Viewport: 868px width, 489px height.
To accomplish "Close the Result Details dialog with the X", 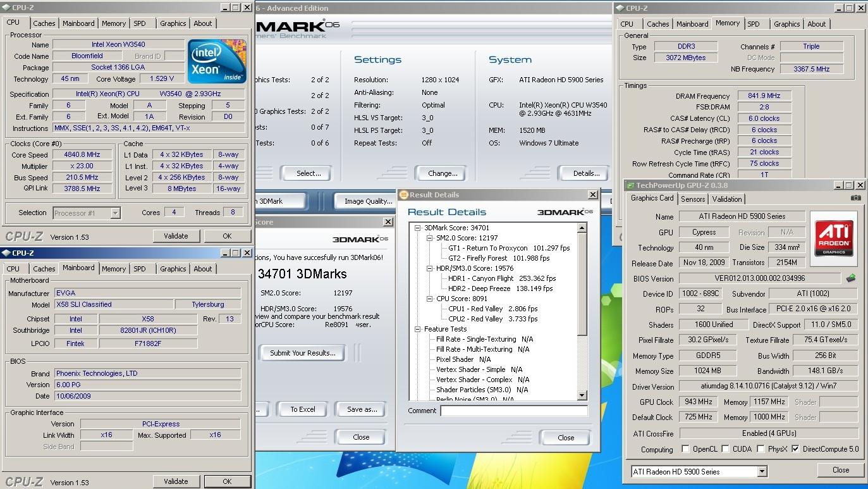I will [592, 195].
